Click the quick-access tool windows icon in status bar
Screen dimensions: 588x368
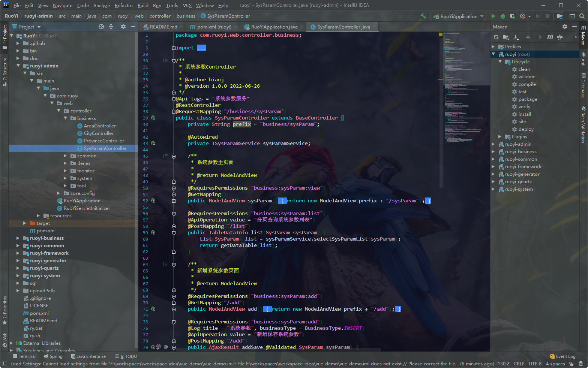[x=4, y=364]
